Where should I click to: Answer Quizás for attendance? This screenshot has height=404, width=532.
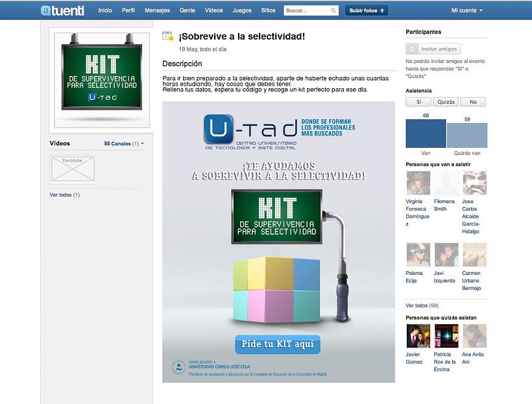446,102
